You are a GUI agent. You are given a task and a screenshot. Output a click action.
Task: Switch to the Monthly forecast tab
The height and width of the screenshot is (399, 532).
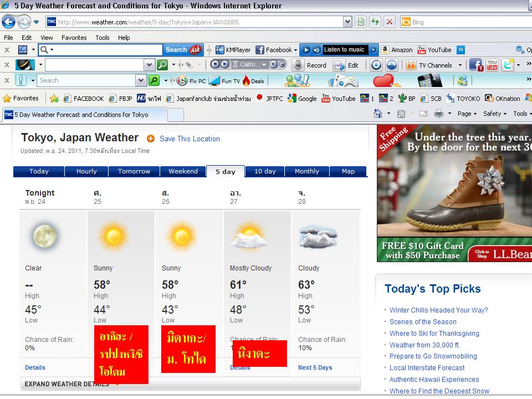[x=306, y=171]
